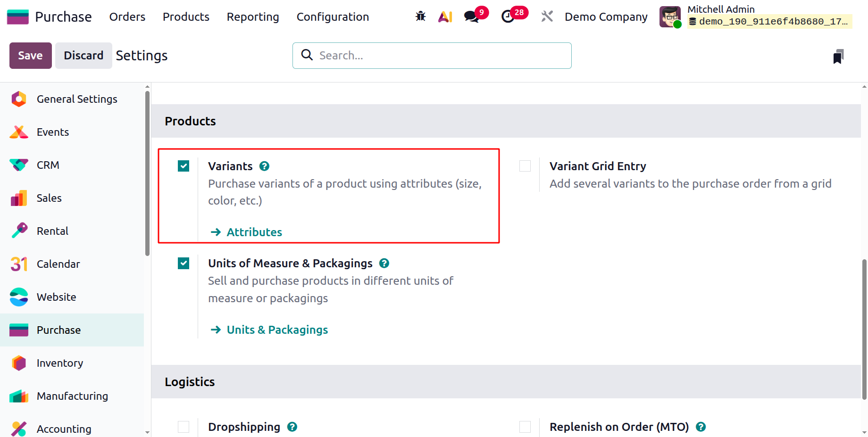This screenshot has width=868, height=437.
Task: Open the Discuss messages icon
Action: tap(471, 16)
